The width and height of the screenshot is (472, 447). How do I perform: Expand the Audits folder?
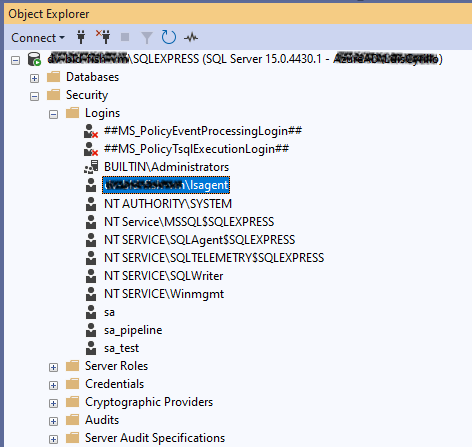coord(53,421)
